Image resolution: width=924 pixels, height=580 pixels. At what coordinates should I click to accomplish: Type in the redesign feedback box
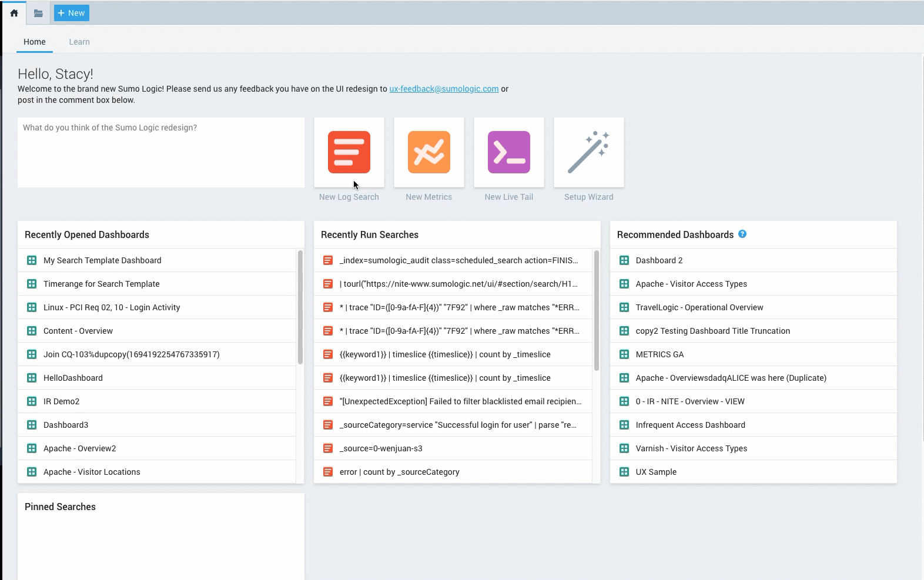click(161, 152)
